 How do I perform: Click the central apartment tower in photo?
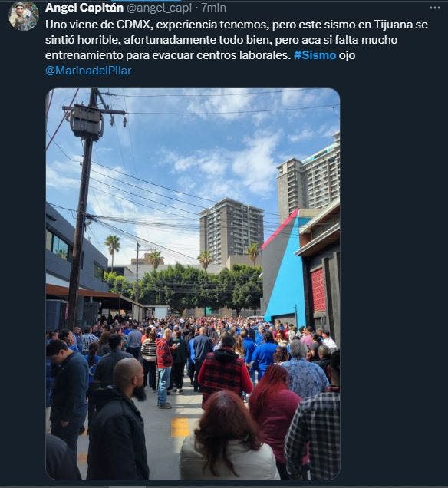(x=231, y=229)
